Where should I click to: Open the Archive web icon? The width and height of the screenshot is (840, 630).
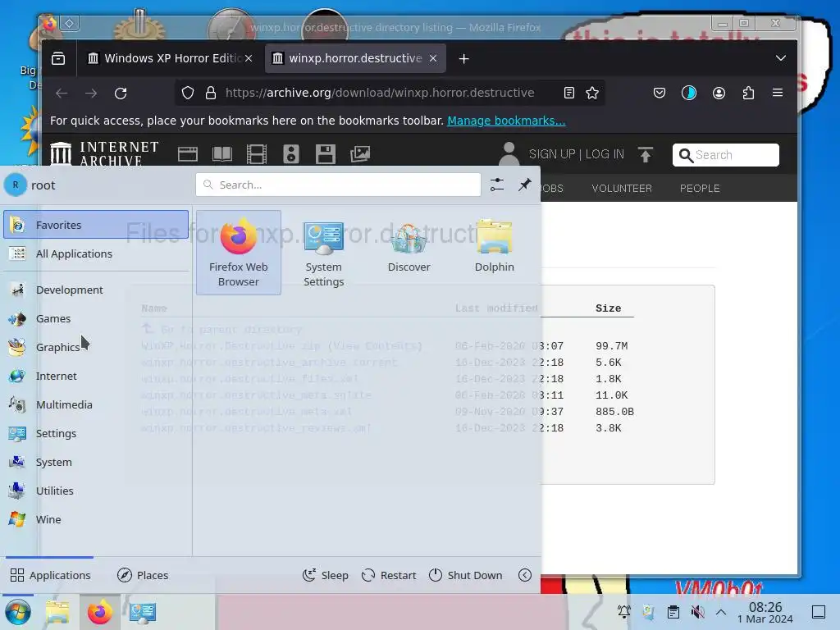pyautogui.click(x=188, y=154)
